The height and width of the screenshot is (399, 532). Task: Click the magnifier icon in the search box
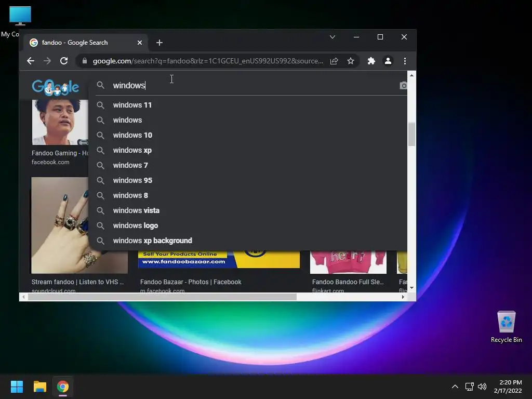[x=100, y=85]
